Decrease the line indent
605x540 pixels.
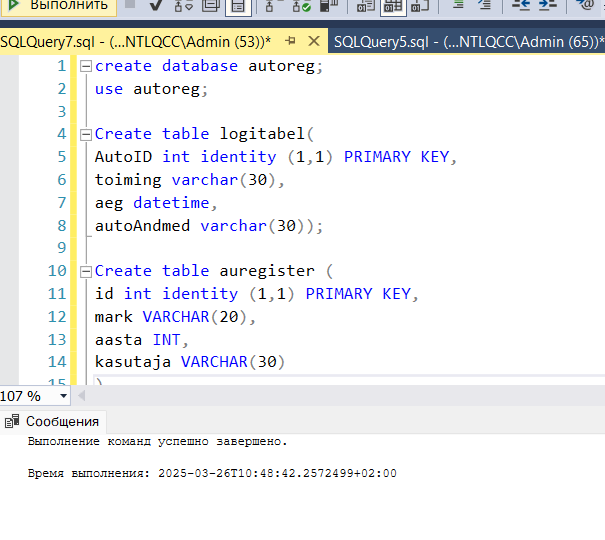tap(521, 5)
